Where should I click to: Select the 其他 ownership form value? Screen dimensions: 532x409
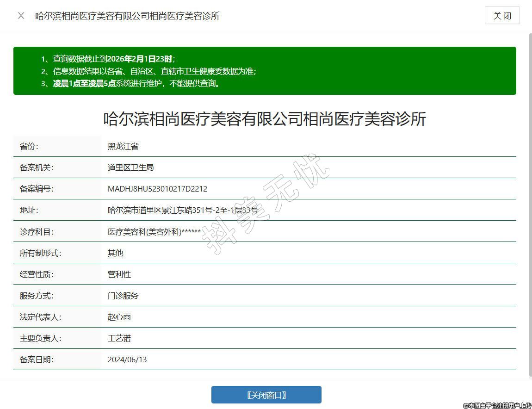click(x=115, y=253)
